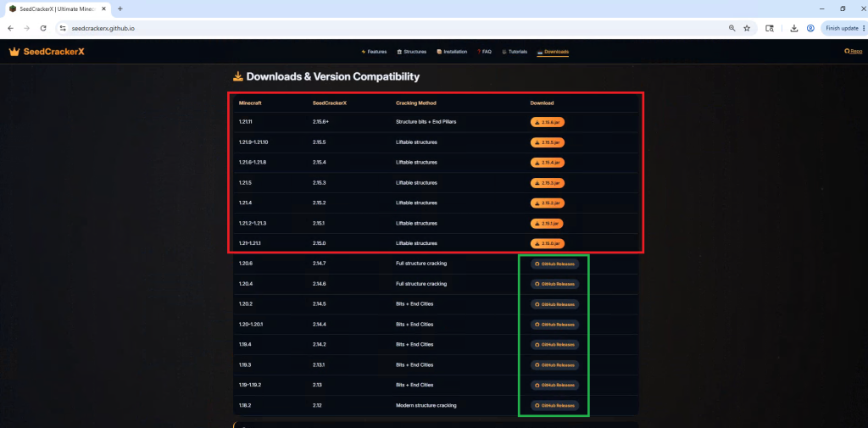This screenshot has height=428, width=868.
Task: Open GitHub Releases for Minecraft 1.19.4
Action: tap(554, 344)
